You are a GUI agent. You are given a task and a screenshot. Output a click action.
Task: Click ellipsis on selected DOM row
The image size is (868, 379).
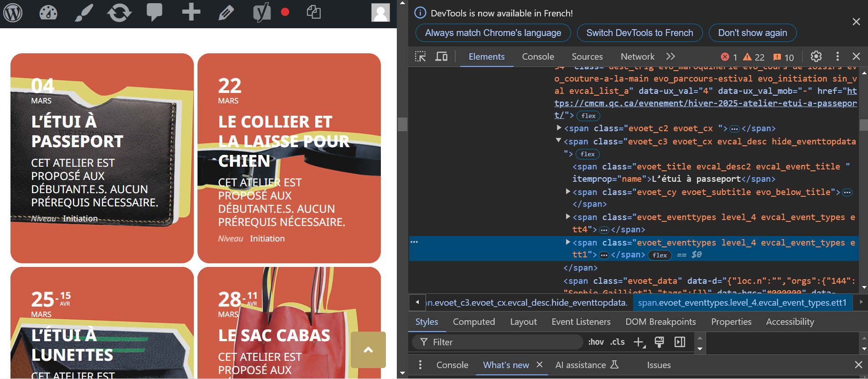pos(414,242)
